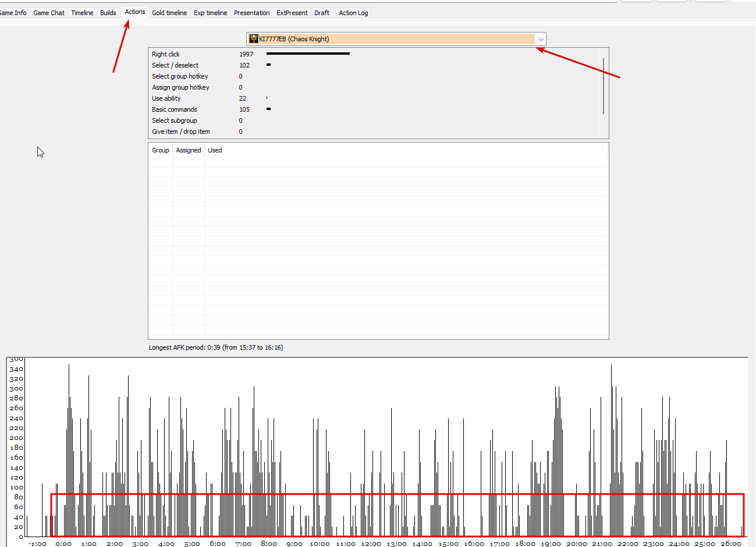The image size is (756, 547).
Task: Sort by the Assigned column header
Action: click(x=189, y=150)
